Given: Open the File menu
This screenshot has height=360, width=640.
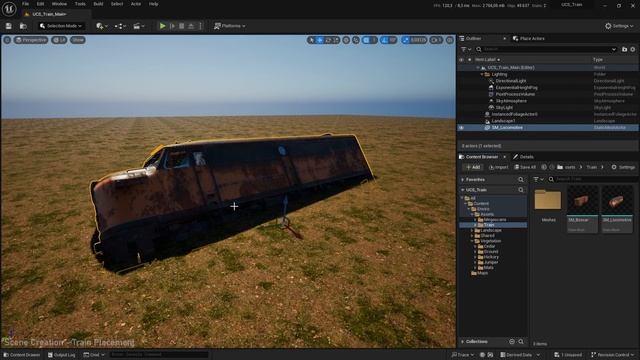Looking at the screenshot, I should tap(25, 4).
